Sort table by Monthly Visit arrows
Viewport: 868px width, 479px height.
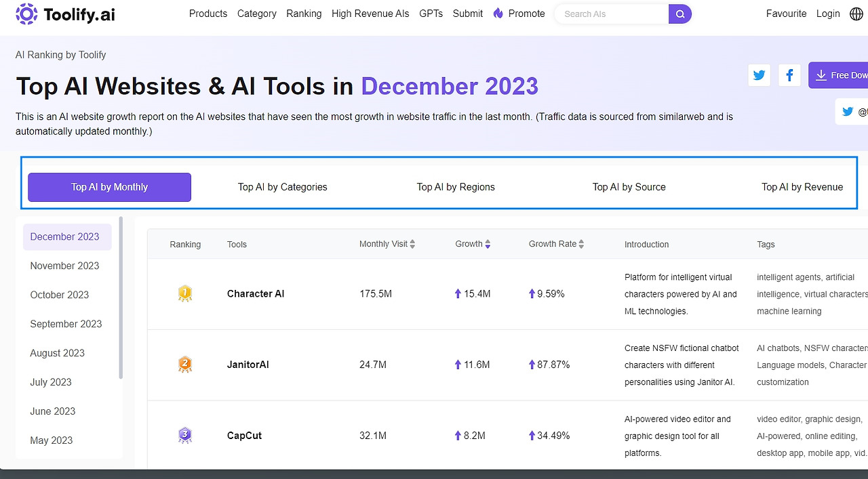(x=412, y=244)
